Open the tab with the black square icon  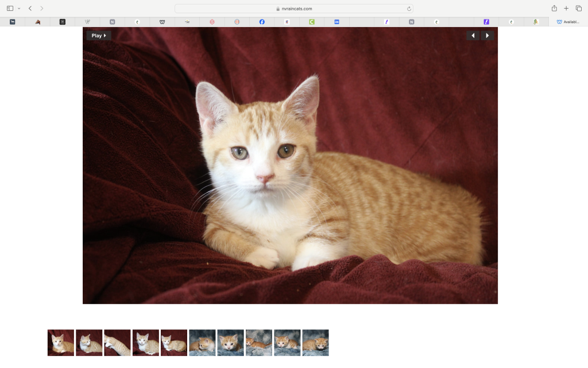coord(62,22)
